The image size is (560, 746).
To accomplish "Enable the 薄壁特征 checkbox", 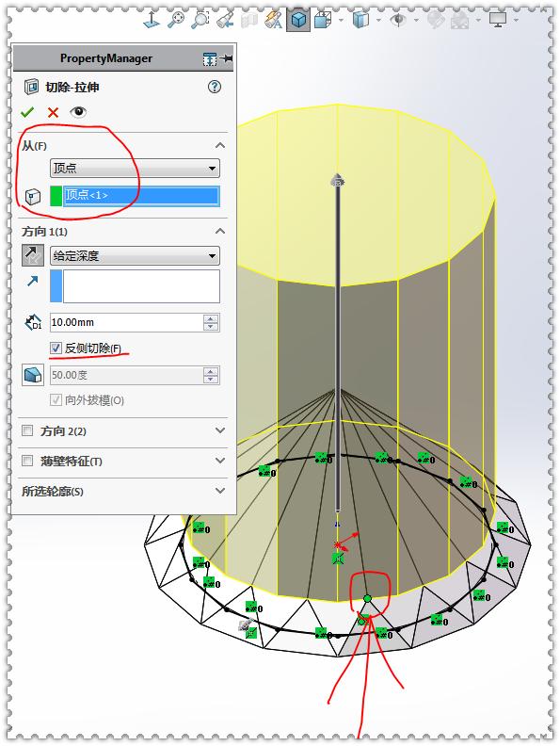I will pyautogui.click(x=27, y=461).
